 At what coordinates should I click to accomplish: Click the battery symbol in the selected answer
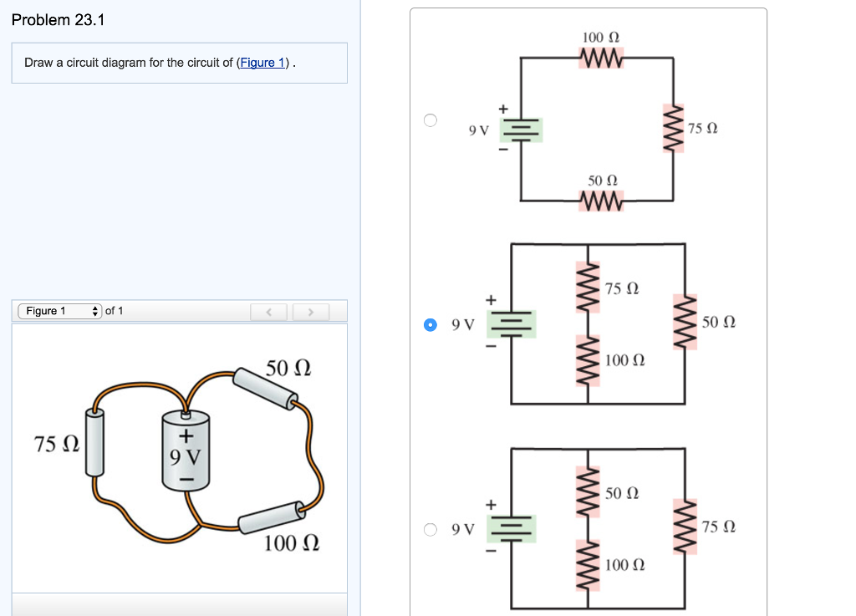tap(512, 324)
